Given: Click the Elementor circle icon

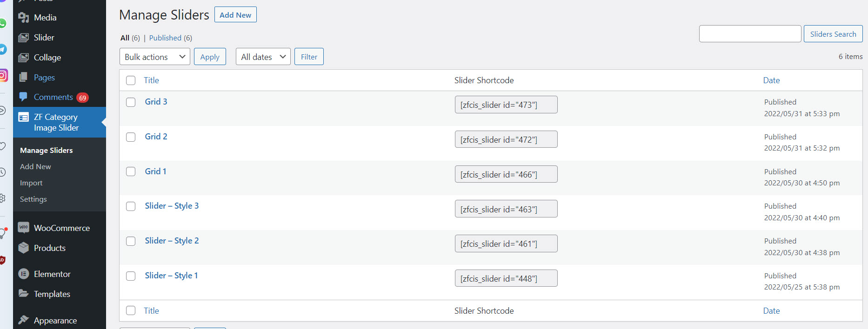Looking at the screenshot, I should click(x=23, y=274).
